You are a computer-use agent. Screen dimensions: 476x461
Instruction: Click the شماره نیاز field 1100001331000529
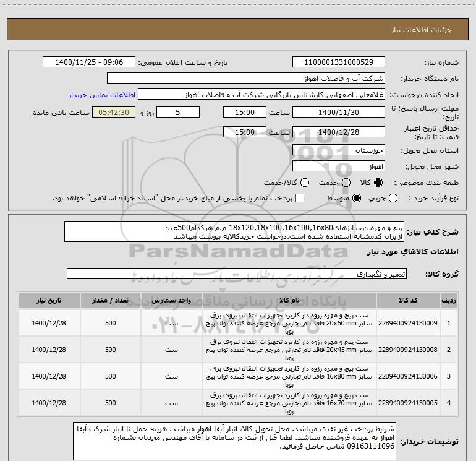point(339,62)
